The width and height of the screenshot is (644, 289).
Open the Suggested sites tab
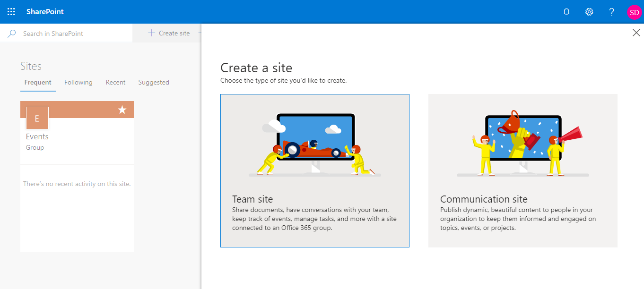click(153, 82)
